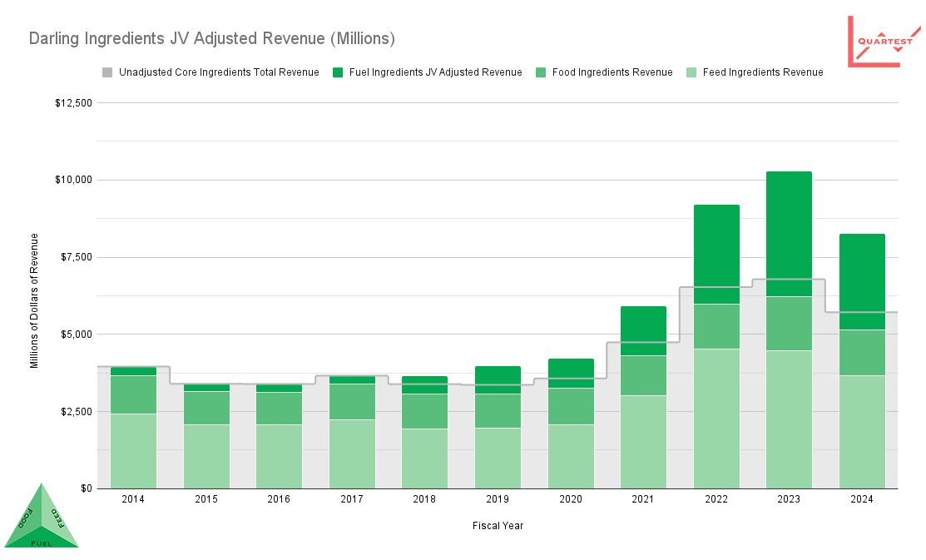
Task: Click the '2014' x-axis label
Action: click(x=133, y=499)
